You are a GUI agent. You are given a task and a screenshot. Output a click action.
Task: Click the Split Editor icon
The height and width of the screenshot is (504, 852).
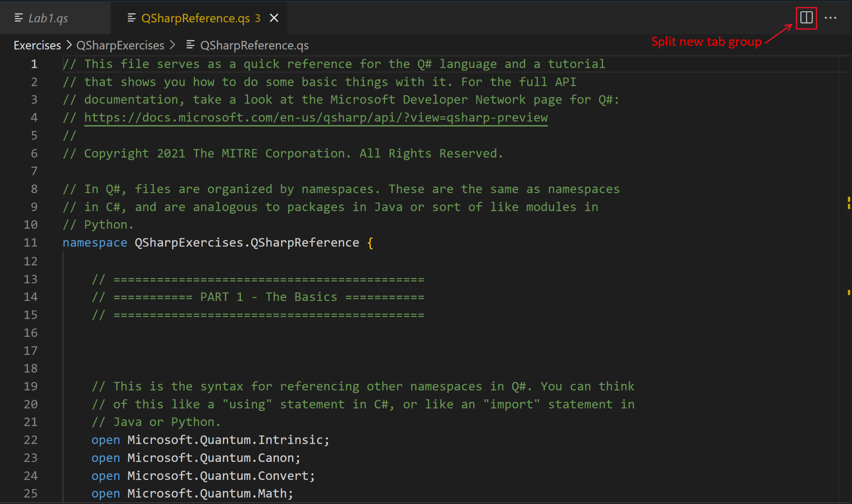pos(806,18)
